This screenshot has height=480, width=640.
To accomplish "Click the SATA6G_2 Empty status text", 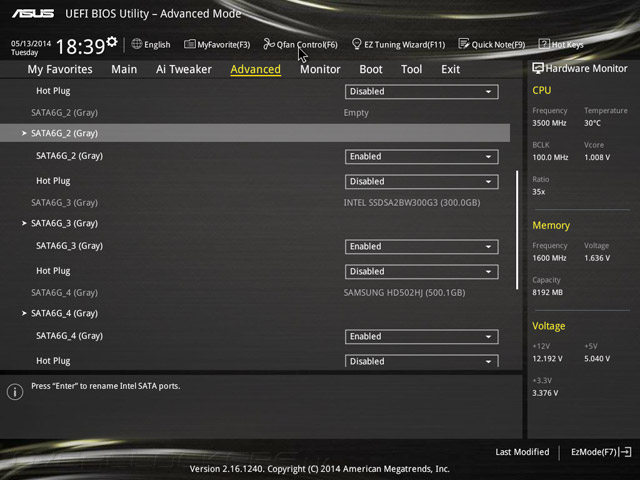I will pyautogui.click(x=356, y=113).
